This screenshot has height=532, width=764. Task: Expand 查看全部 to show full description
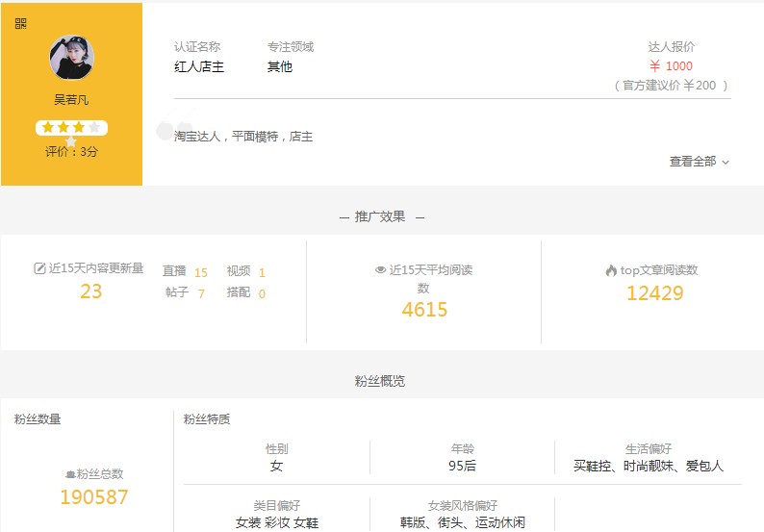tap(700, 162)
